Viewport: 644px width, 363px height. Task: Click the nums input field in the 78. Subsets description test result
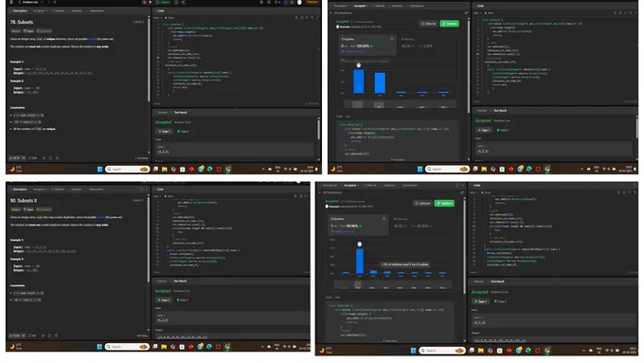[x=234, y=150]
